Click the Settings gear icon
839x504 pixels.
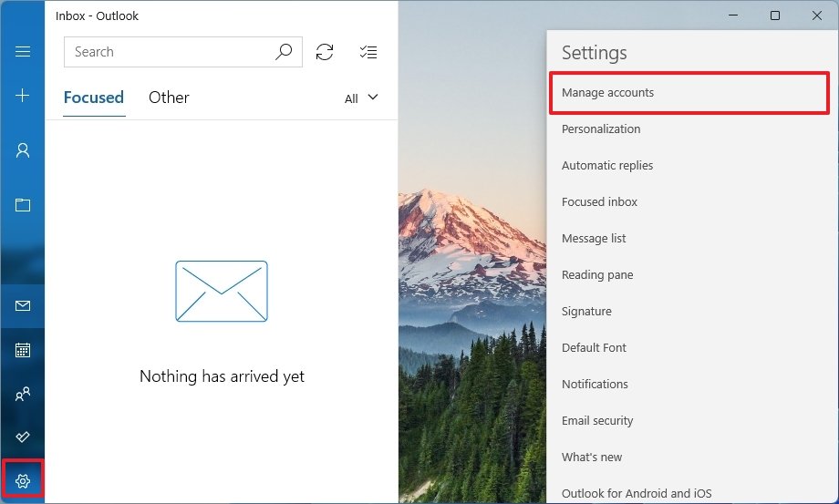23,481
